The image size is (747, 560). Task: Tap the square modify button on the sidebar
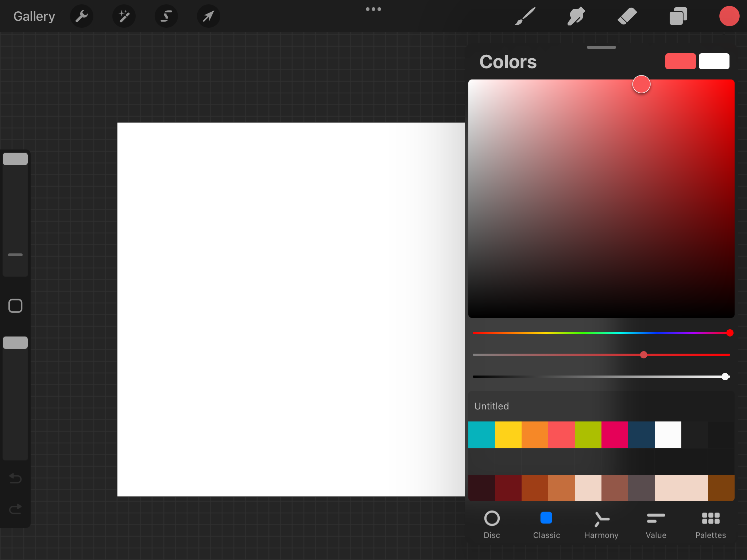[x=15, y=306]
